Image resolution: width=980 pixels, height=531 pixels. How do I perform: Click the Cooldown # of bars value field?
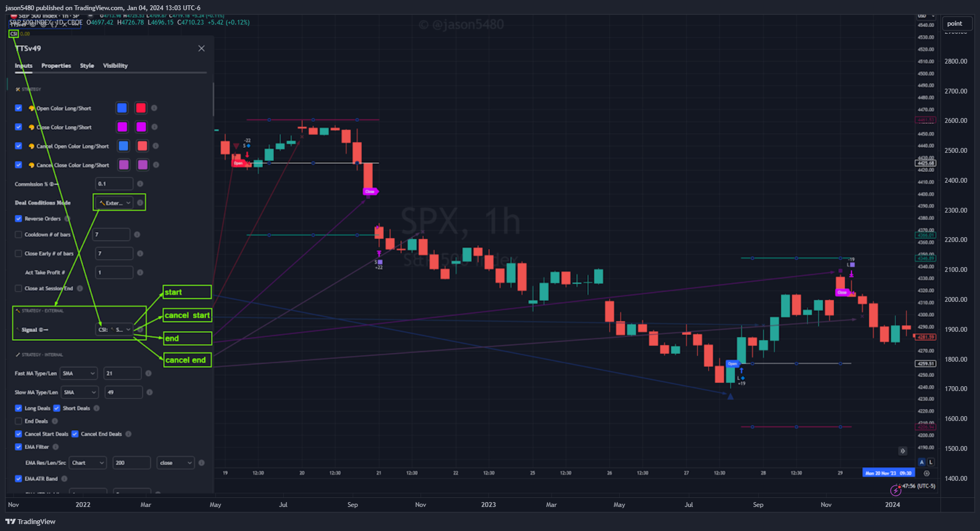pyautogui.click(x=112, y=235)
